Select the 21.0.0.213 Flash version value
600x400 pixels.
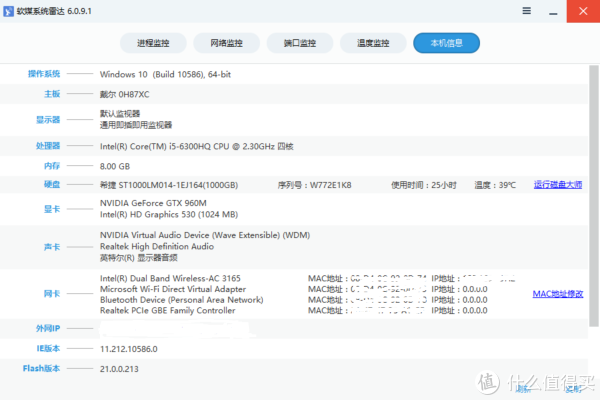[119, 369]
